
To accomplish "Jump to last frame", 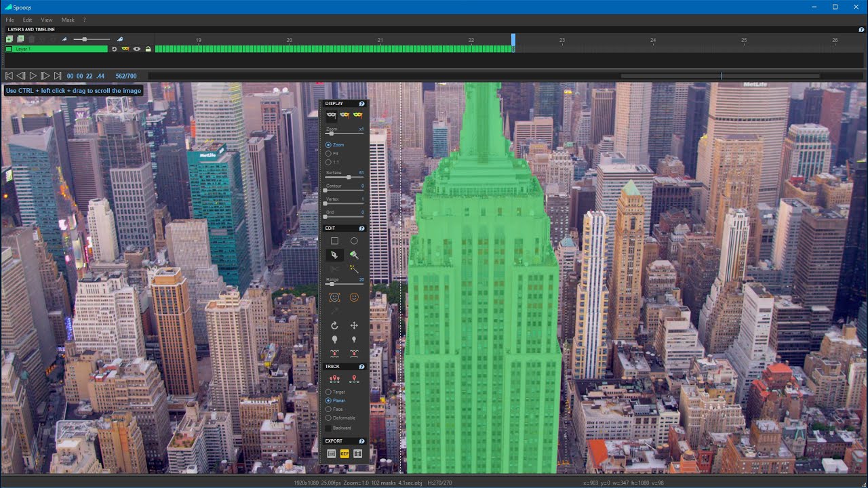I will [58, 76].
